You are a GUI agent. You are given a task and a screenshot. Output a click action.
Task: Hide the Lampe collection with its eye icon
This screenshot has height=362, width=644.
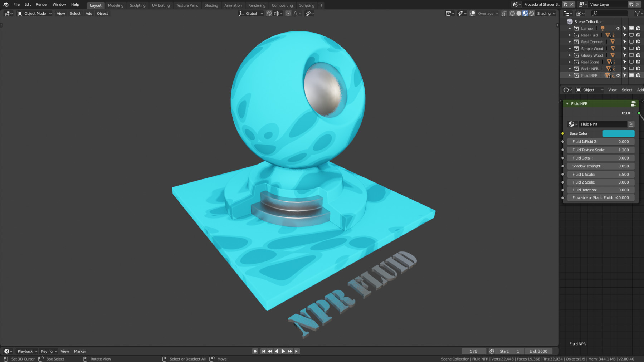click(x=618, y=28)
